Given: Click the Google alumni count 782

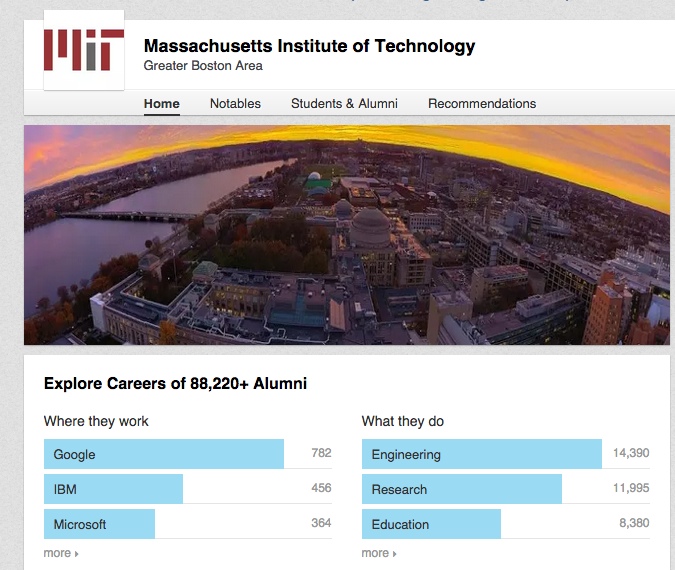Looking at the screenshot, I should tap(321, 453).
